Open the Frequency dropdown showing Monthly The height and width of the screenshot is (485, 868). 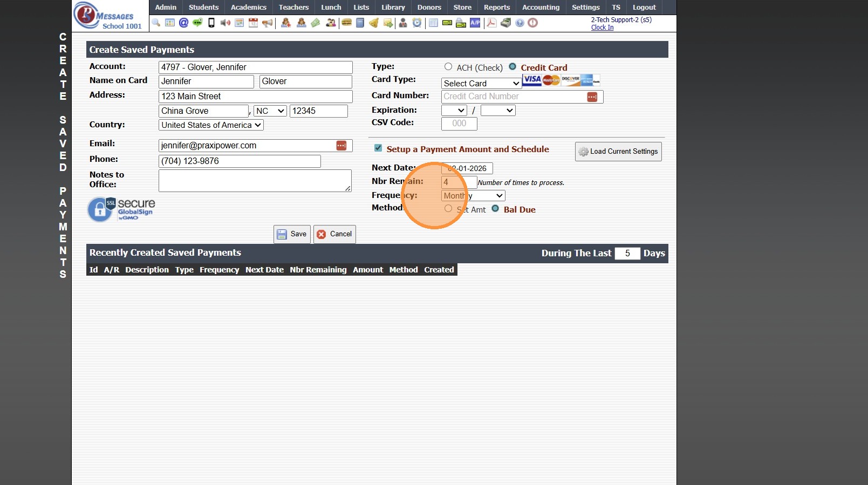pos(473,196)
